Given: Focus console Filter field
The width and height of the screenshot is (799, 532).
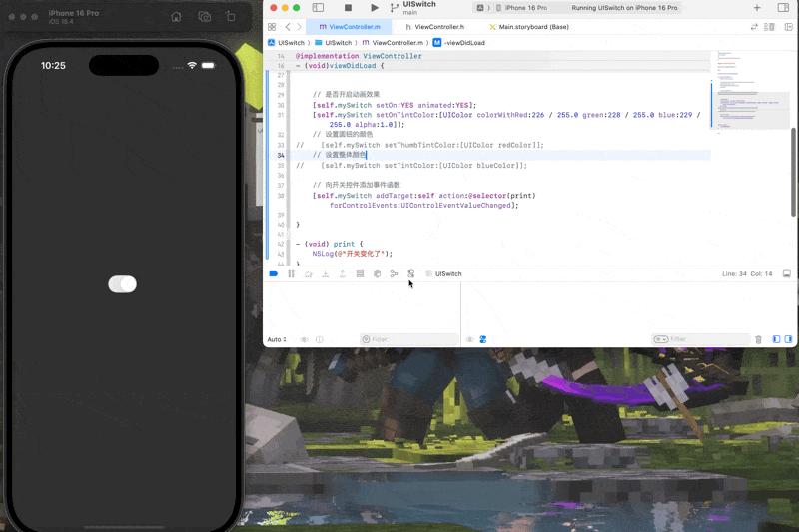Looking at the screenshot, I should tap(701, 339).
